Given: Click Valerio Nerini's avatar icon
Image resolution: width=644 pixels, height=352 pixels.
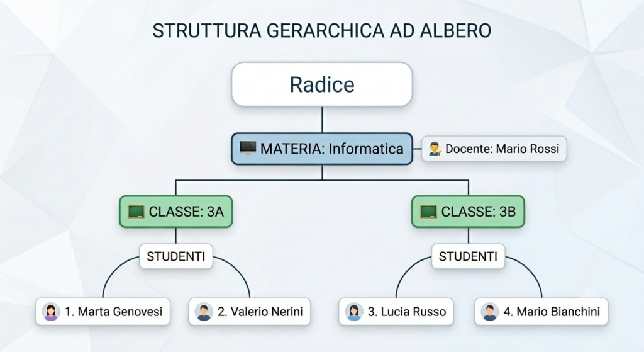Looking at the screenshot, I should pos(204,312).
